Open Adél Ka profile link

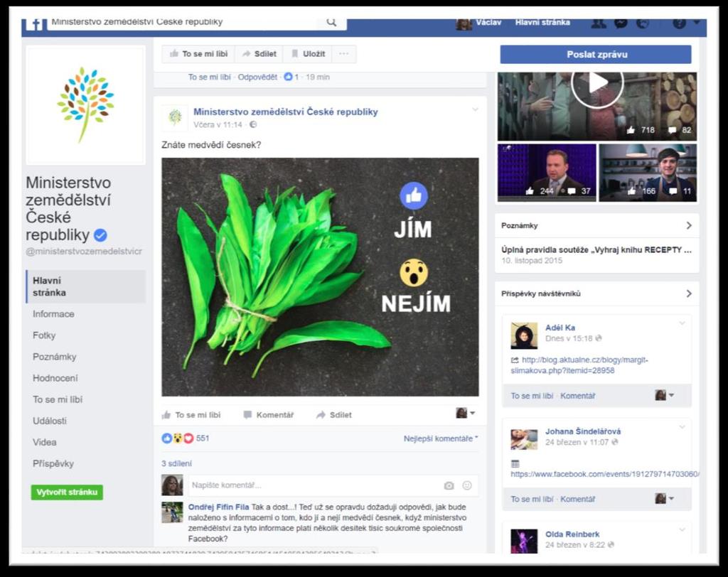point(560,328)
